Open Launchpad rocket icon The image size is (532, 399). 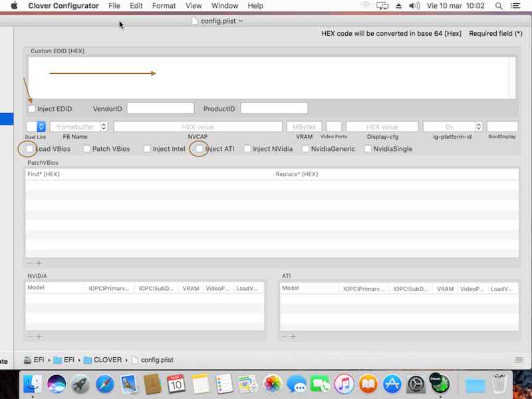click(80, 384)
